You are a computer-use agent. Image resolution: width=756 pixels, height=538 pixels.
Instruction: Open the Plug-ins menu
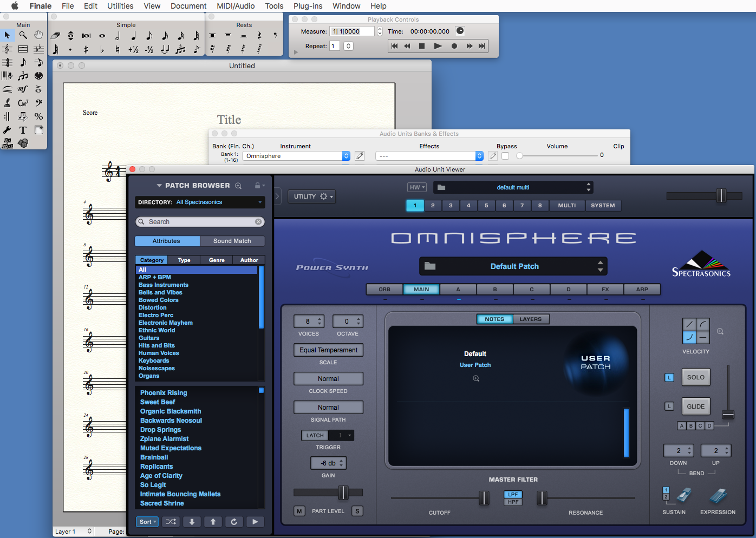point(308,6)
